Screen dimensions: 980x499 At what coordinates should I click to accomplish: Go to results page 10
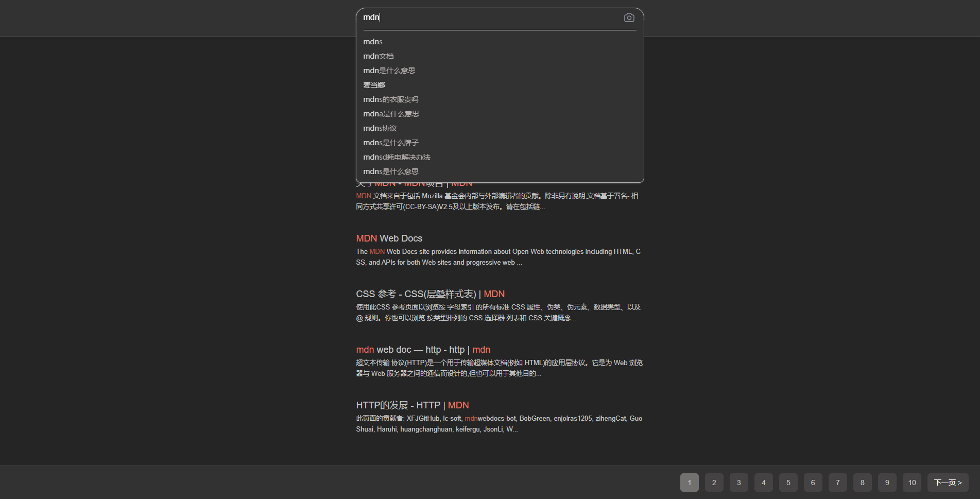[x=912, y=483]
